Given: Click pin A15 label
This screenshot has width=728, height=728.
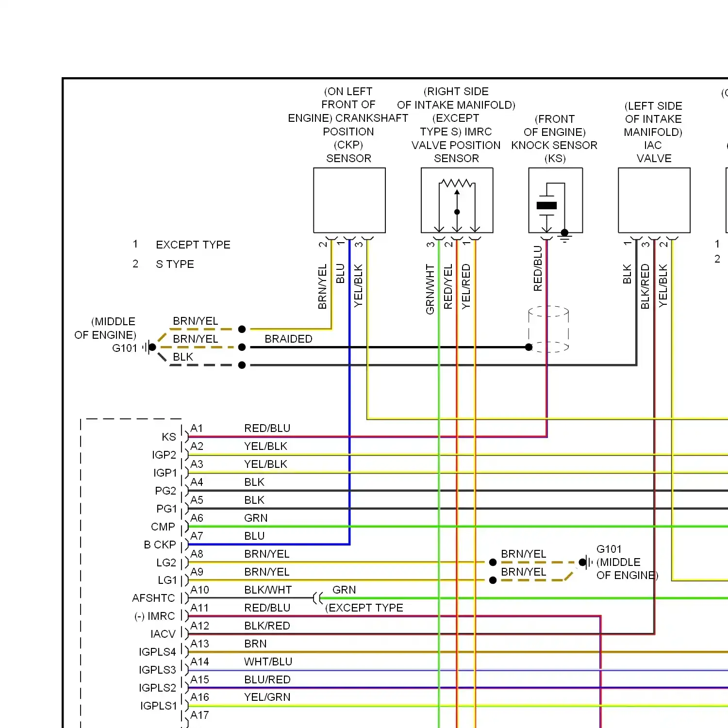Looking at the screenshot, I should (199, 679).
